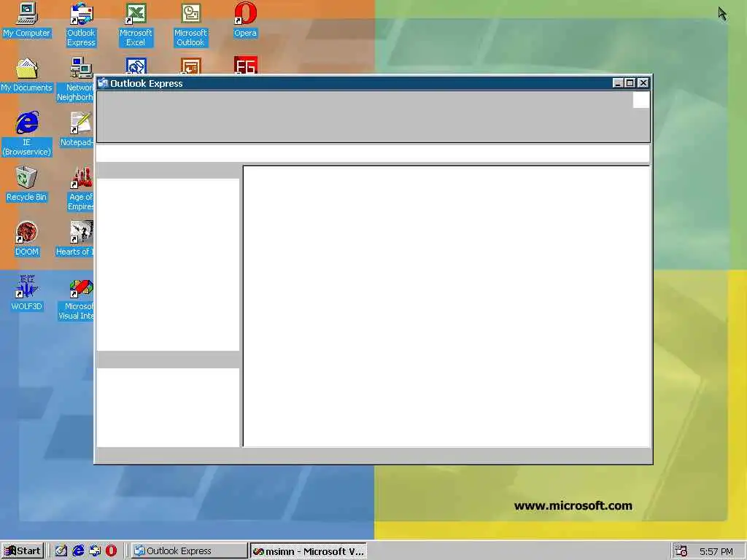This screenshot has height=560, width=747.
Task: Open My Computer on the desktop
Action: pos(27,20)
